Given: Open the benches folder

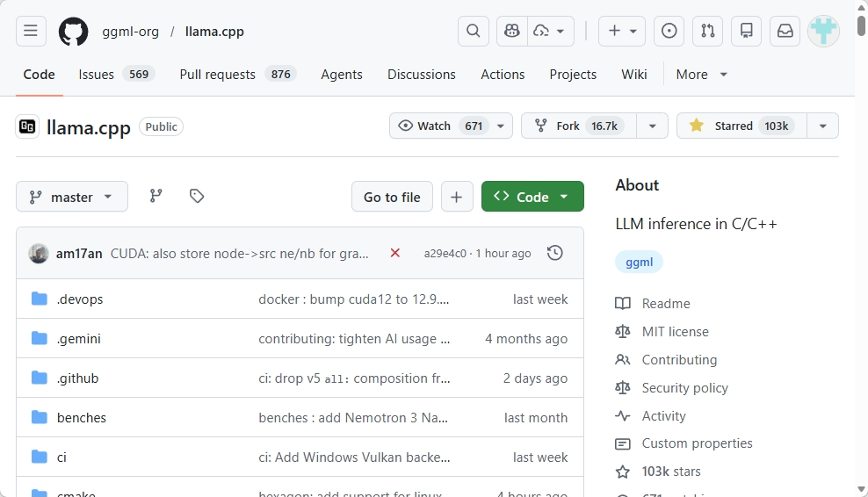Looking at the screenshot, I should [82, 418].
